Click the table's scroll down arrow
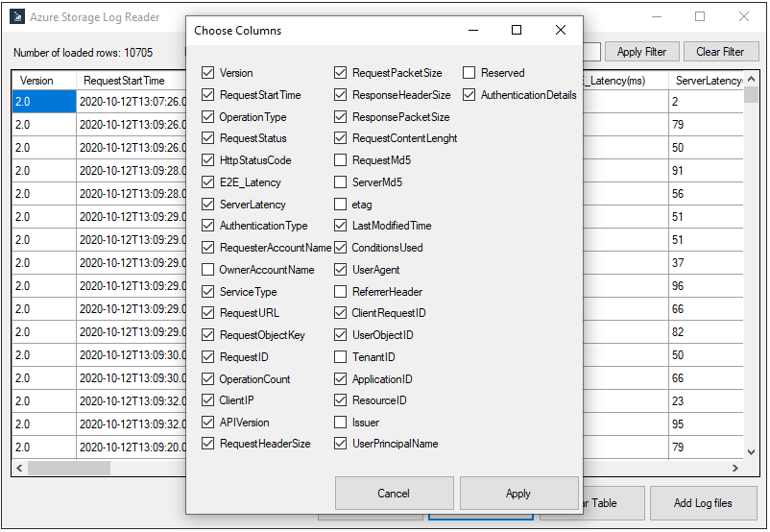 752,452
